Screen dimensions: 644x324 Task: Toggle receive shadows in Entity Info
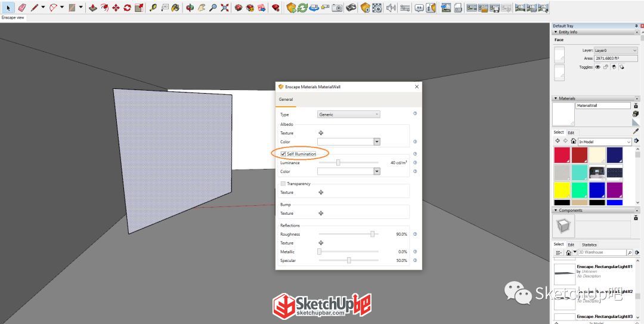pos(614,67)
